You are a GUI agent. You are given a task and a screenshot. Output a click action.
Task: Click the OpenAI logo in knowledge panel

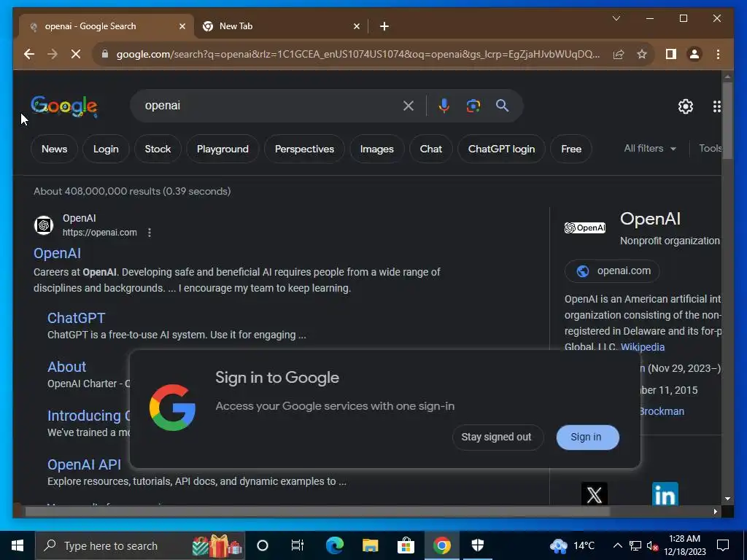[x=585, y=227]
